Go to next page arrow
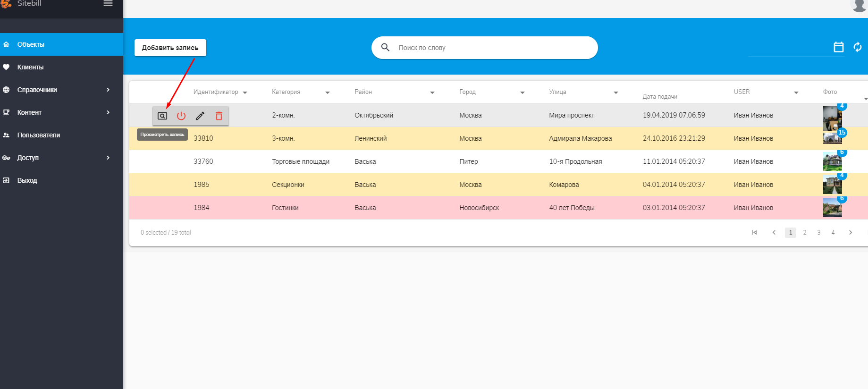868x389 pixels. 851,232
